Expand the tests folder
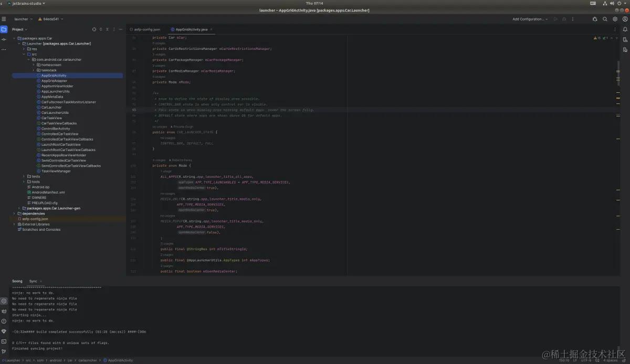Image resolution: width=630 pixels, height=364 pixels. 24,176
